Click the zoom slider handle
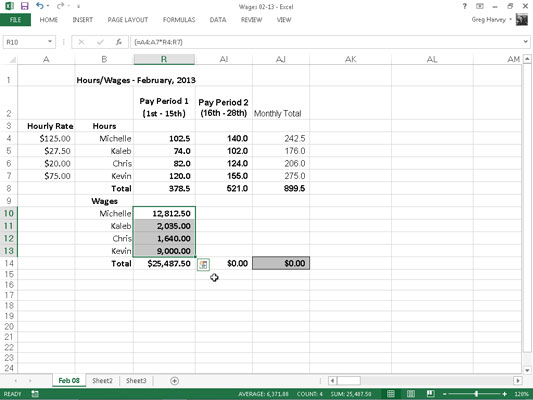533x400 pixels. pos(476,394)
